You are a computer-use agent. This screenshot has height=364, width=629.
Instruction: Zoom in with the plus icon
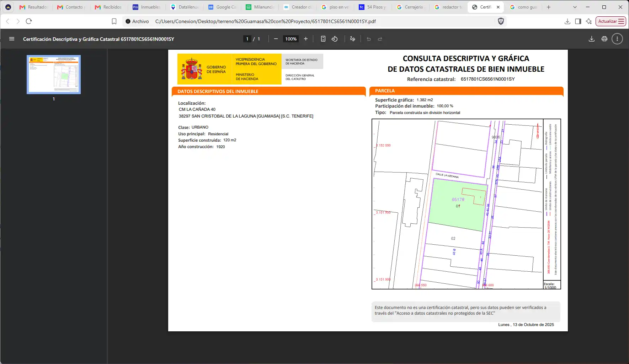306,39
